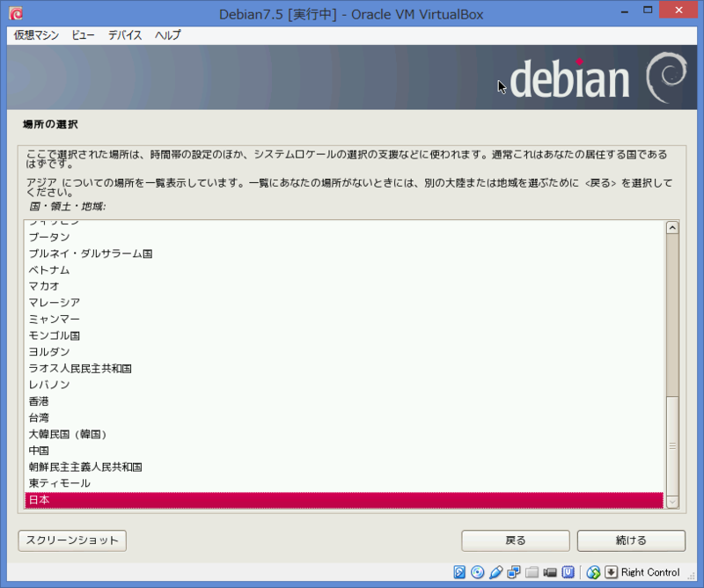
Task: Click the keyboard capture arrow icon
Action: pos(610,572)
